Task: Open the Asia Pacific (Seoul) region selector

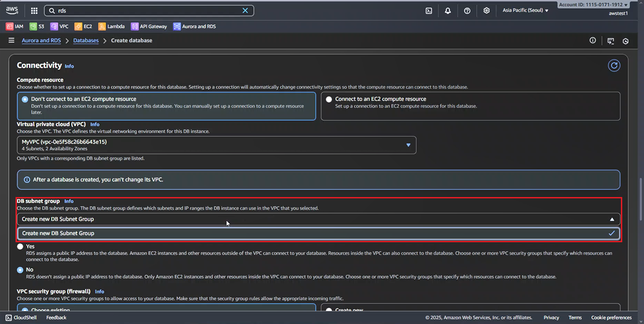Action: tap(525, 10)
